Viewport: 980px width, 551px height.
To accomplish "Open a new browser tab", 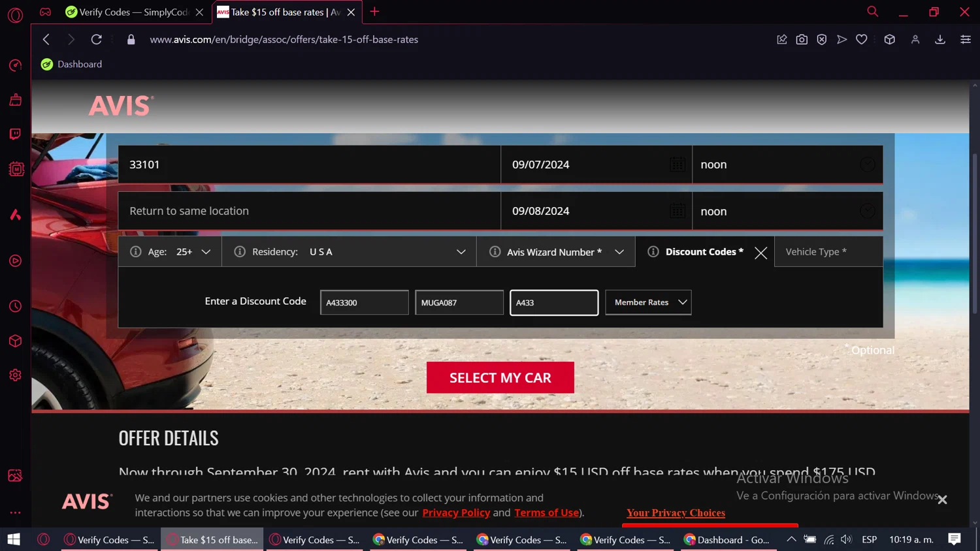I will click(x=374, y=12).
